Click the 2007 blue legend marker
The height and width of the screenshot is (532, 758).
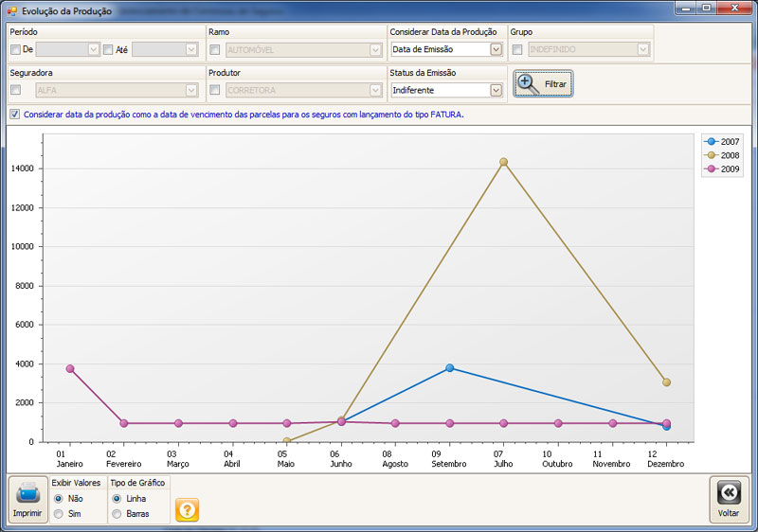click(712, 141)
